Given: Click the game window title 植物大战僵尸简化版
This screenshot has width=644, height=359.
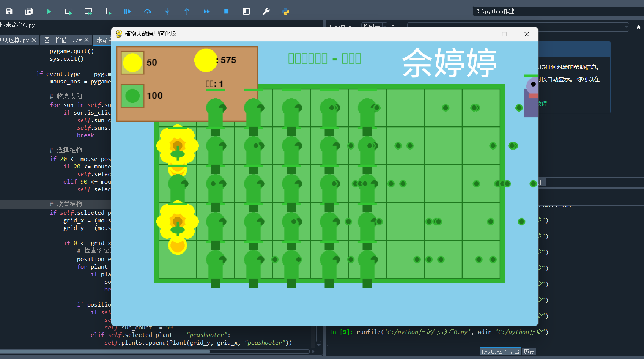Looking at the screenshot, I should point(151,34).
